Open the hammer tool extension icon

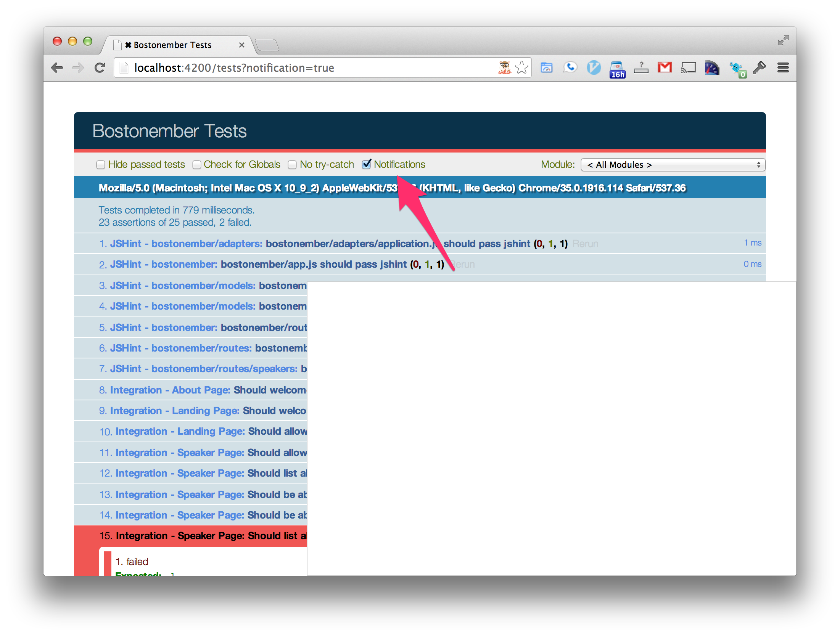coord(759,68)
